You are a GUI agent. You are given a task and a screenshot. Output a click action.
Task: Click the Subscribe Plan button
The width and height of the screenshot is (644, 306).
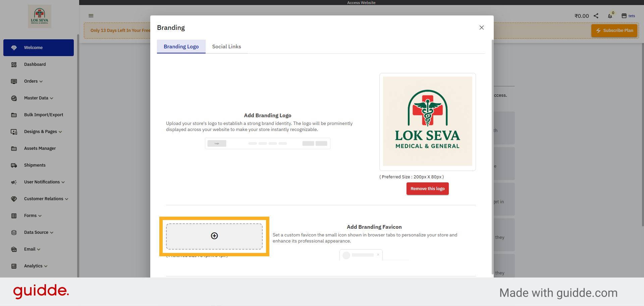614,30
